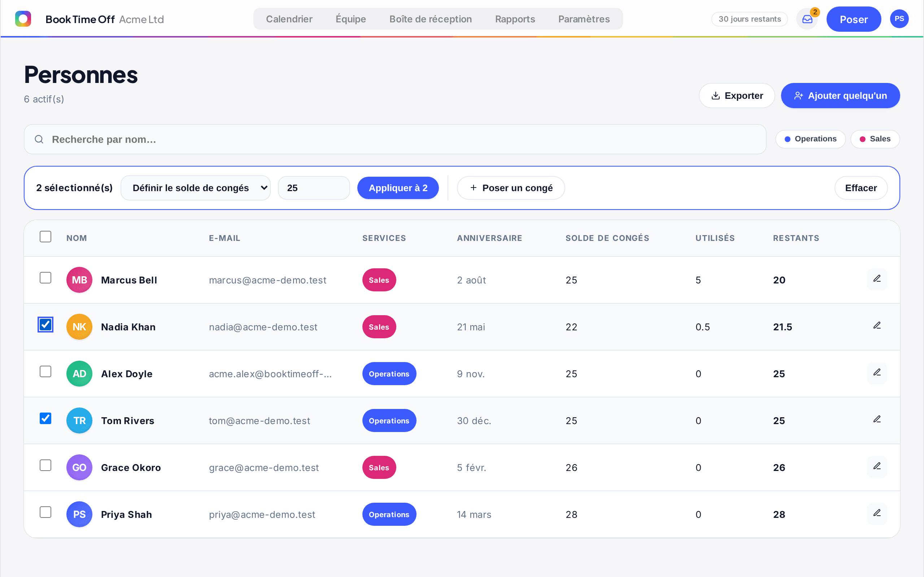Open the Rapports tab

515,19
